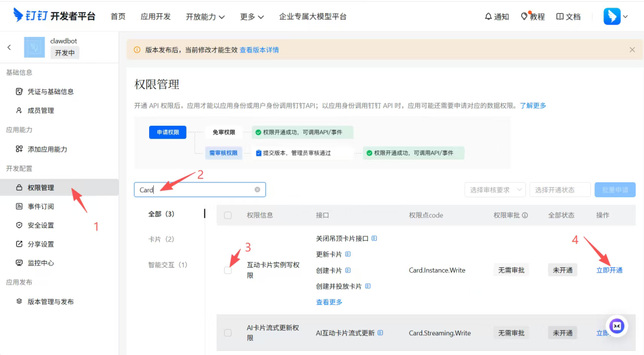Click 查看更多 under the interface list
Viewport: 644px width, 355px height.
coord(329,302)
